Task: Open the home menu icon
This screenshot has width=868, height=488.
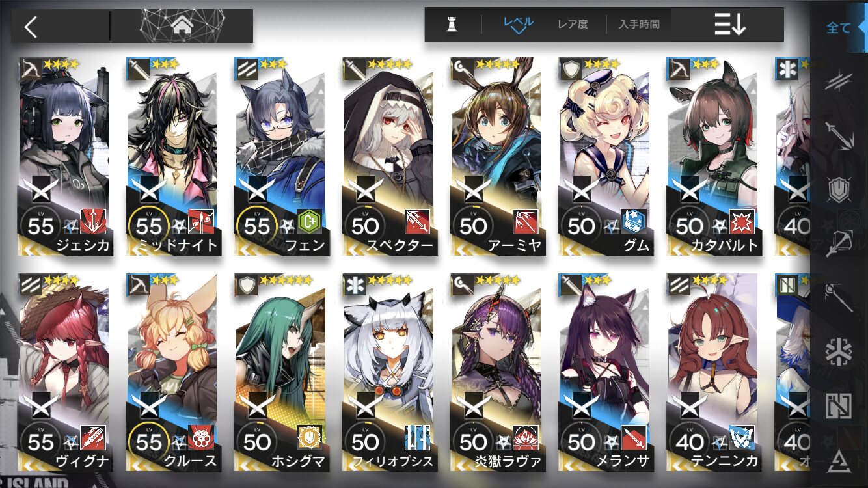Action: pos(182,26)
